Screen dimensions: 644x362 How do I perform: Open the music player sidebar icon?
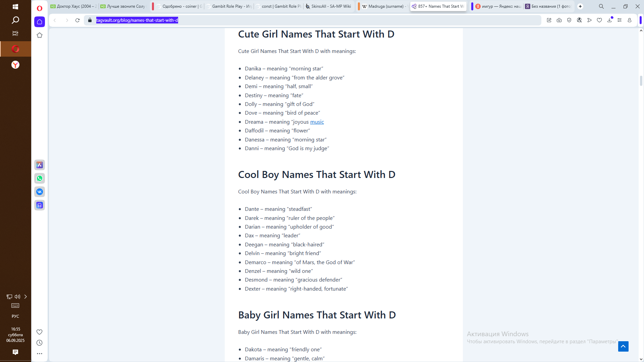click(40, 205)
